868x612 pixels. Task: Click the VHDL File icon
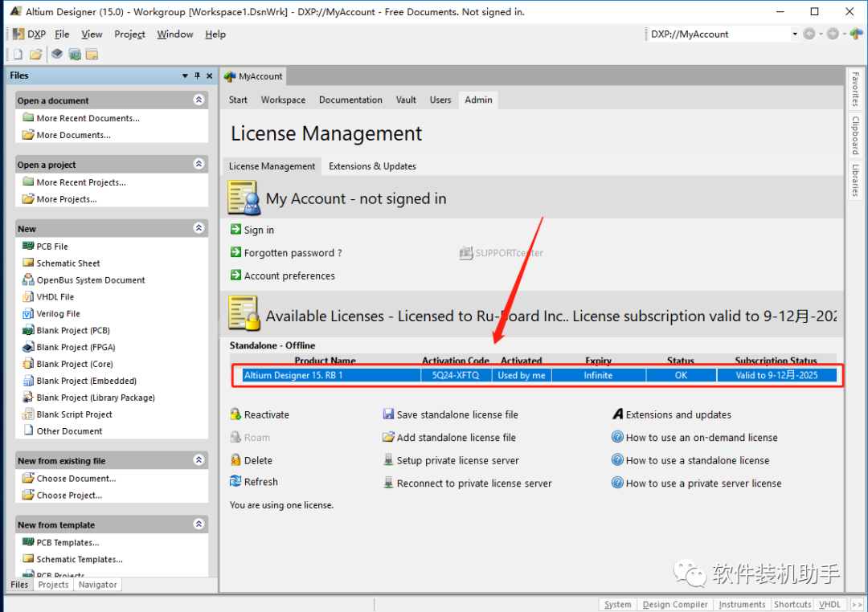pos(28,296)
